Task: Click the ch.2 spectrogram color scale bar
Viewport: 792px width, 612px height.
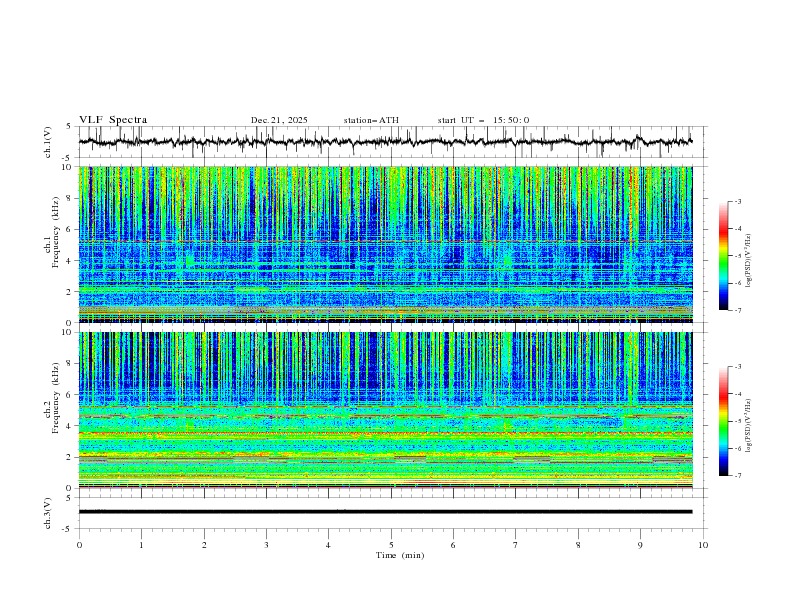Action: click(x=723, y=421)
